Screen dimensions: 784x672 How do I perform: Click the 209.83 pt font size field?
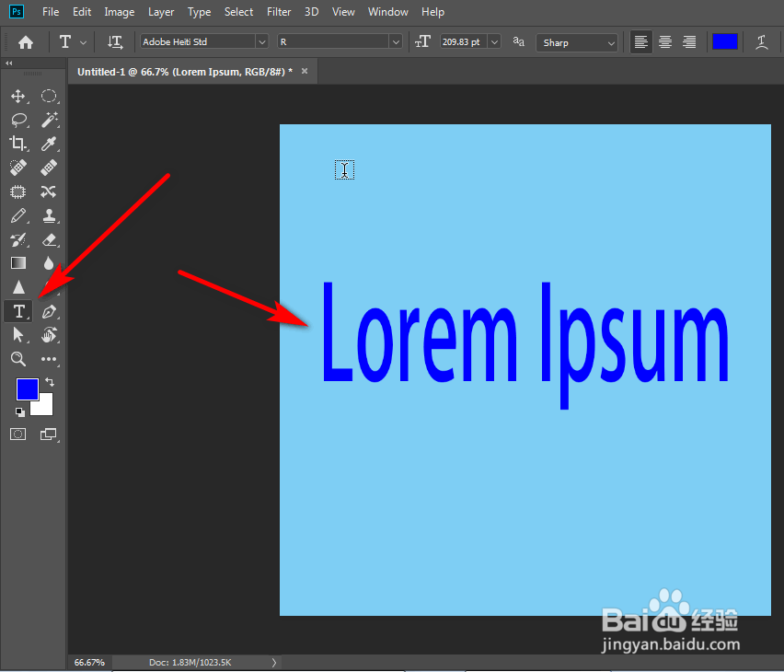(x=463, y=42)
